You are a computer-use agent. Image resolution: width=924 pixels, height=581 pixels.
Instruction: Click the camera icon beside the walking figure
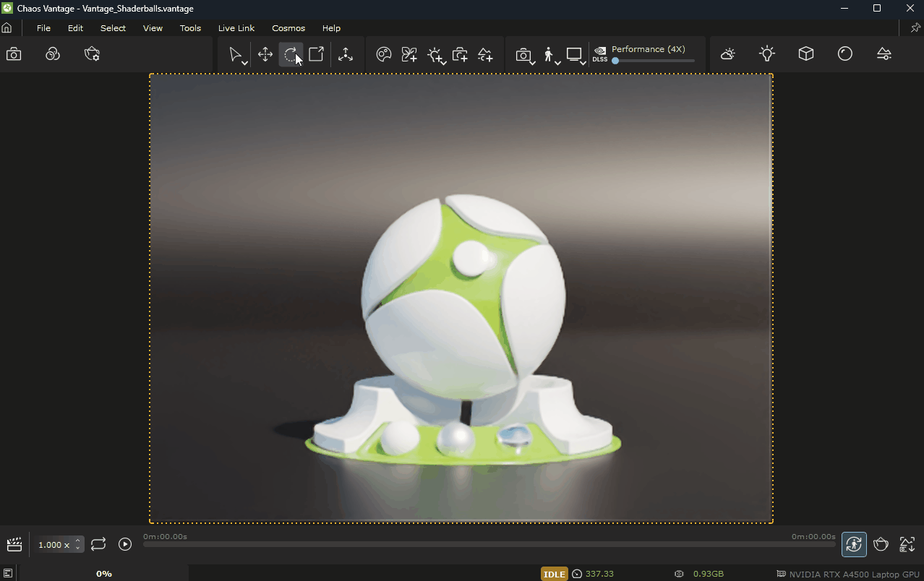pyautogui.click(x=523, y=54)
